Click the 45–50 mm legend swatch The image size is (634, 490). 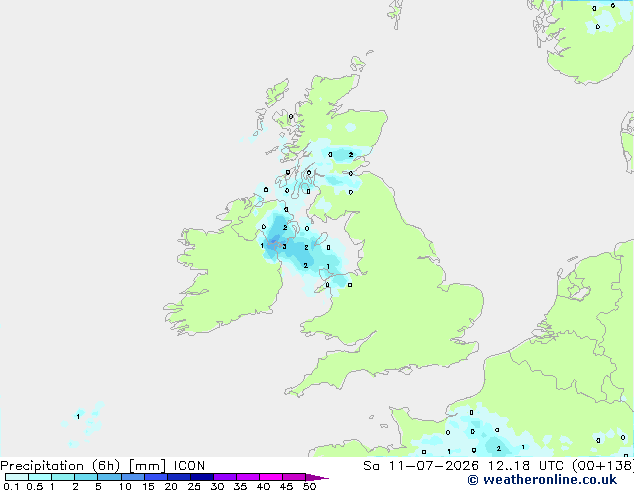(x=294, y=477)
